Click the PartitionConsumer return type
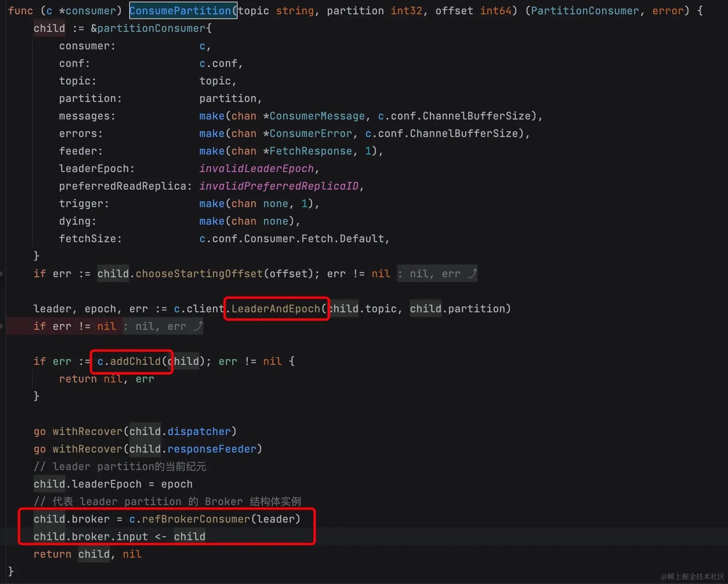 point(585,11)
